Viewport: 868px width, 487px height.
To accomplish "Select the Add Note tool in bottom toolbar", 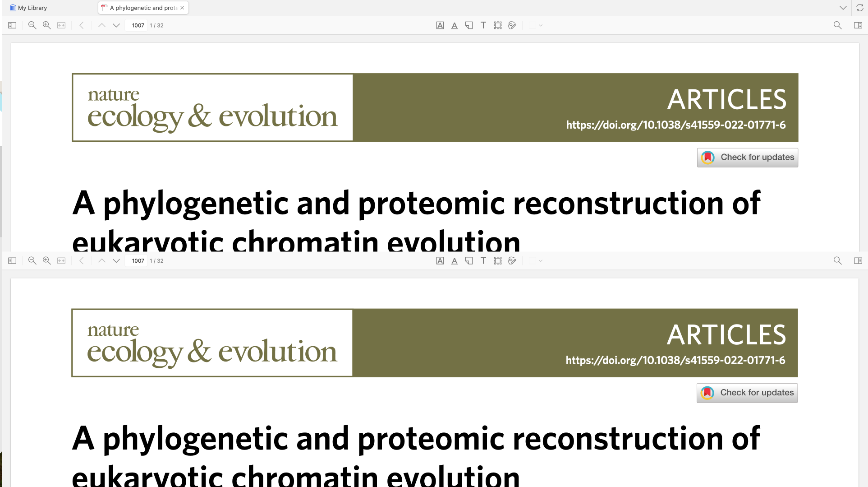I will click(x=469, y=260).
